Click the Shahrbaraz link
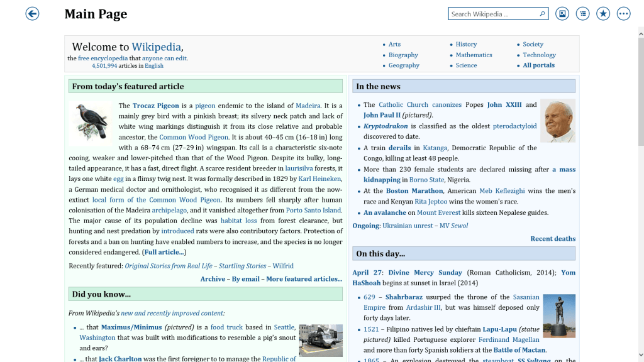The width and height of the screenshot is (644, 362). pyautogui.click(x=404, y=297)
